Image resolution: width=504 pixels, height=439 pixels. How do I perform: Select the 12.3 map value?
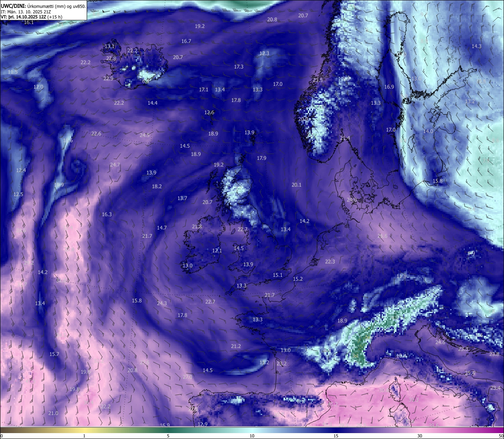coord(264,54)
